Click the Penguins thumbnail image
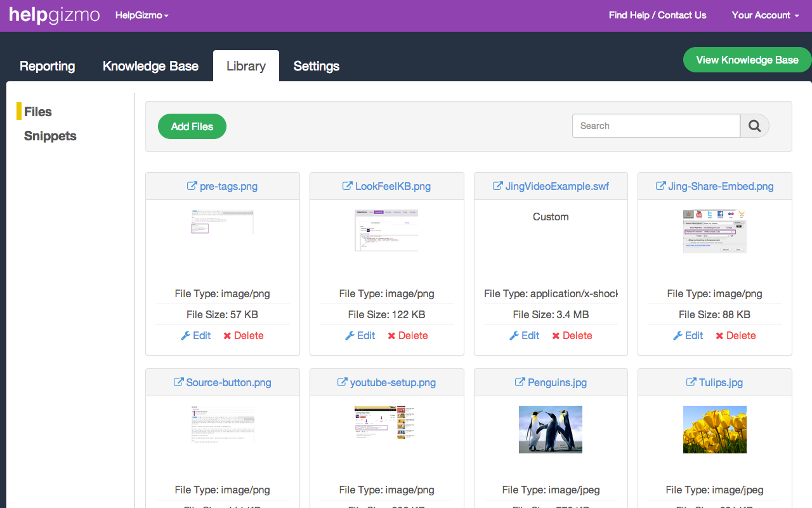The height and width of the screenshot is (508, 812). pyautogui.click(x=551, y=429)
